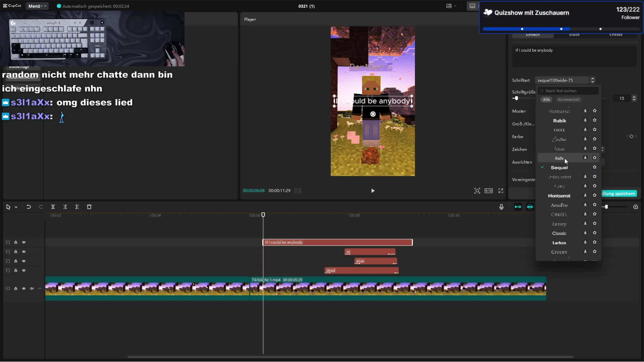This screenshot has width=644, height=362.
Task: Download the Italic font
Action: point(585,158)
